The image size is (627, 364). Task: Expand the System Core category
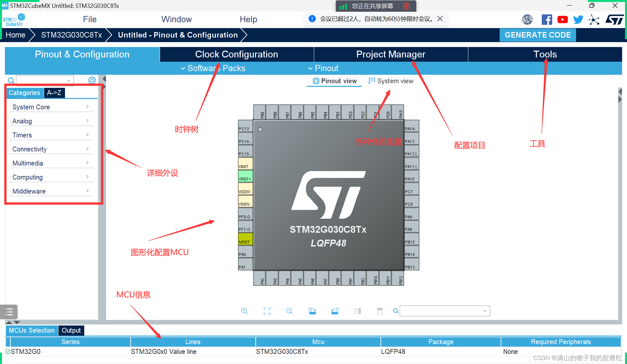pyautogui.click(x=51, y=107)
